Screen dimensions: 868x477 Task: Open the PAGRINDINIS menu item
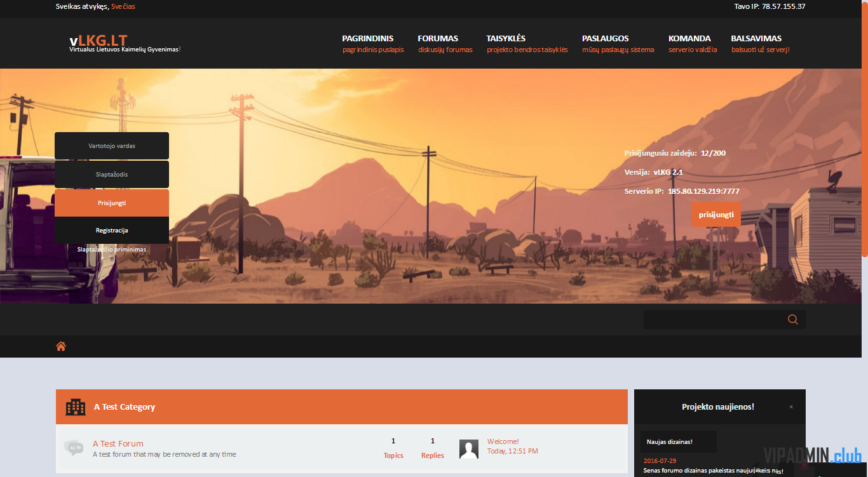[x=373, y=43]
